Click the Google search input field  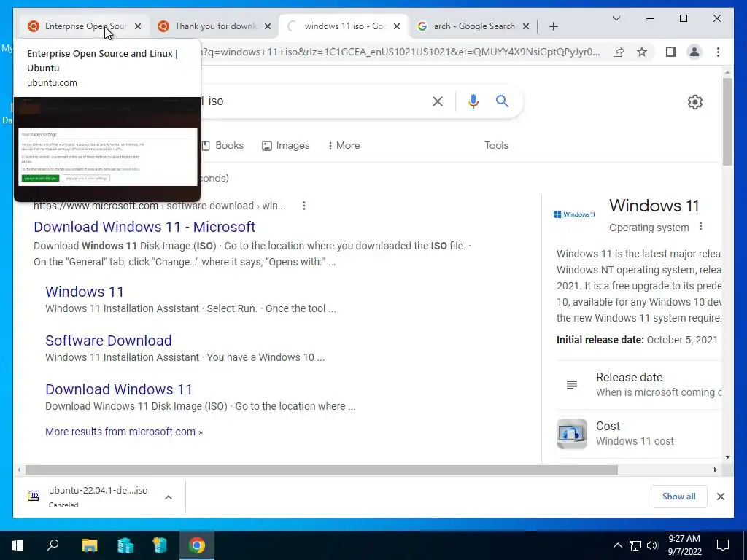pos(314,101)
